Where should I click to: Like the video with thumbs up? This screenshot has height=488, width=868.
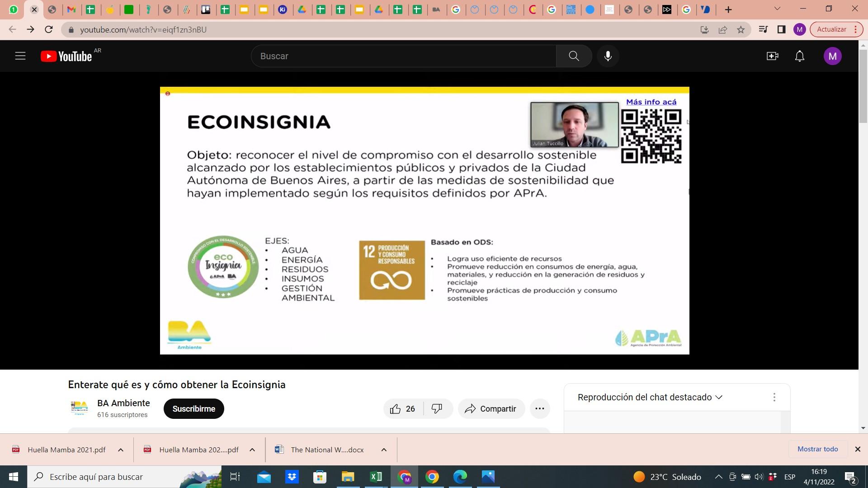pos(396,408)
